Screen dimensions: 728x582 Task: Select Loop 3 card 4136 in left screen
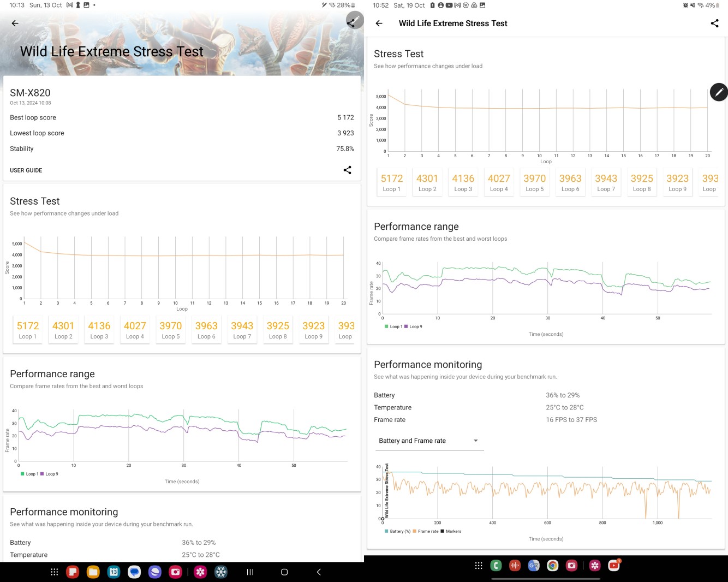[x=99, y=330]
